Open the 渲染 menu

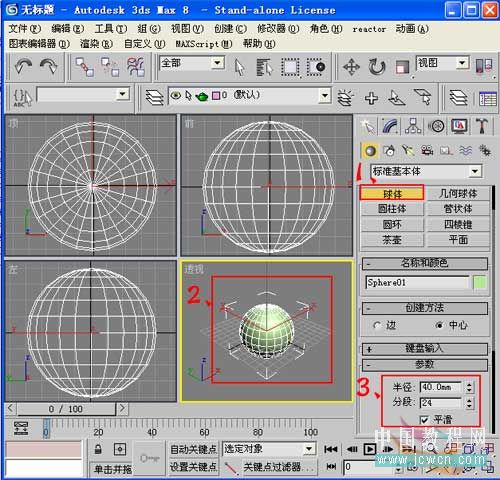tap(96, 44)
